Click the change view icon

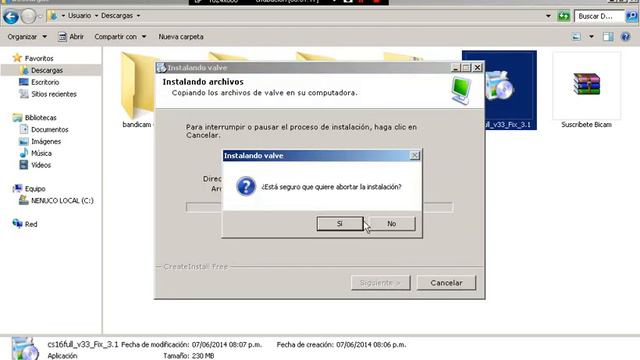[576, 37]
